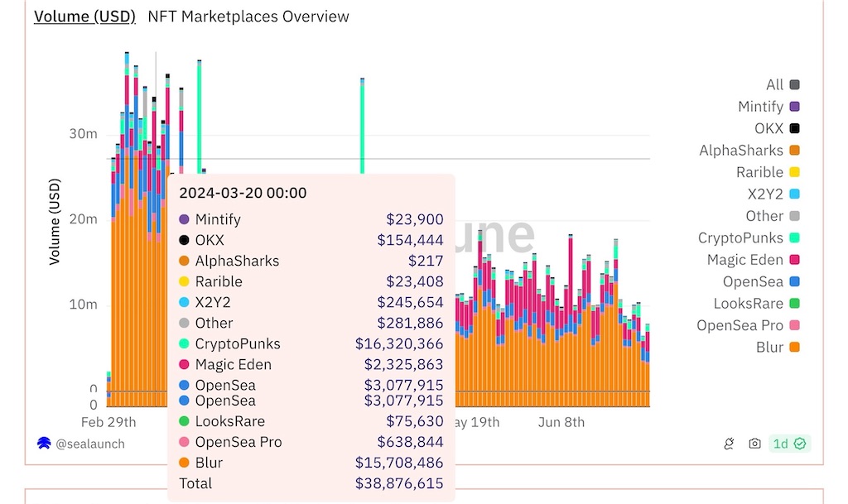Toggle the Magic Eden series in the legend

(x=754, y=260)
